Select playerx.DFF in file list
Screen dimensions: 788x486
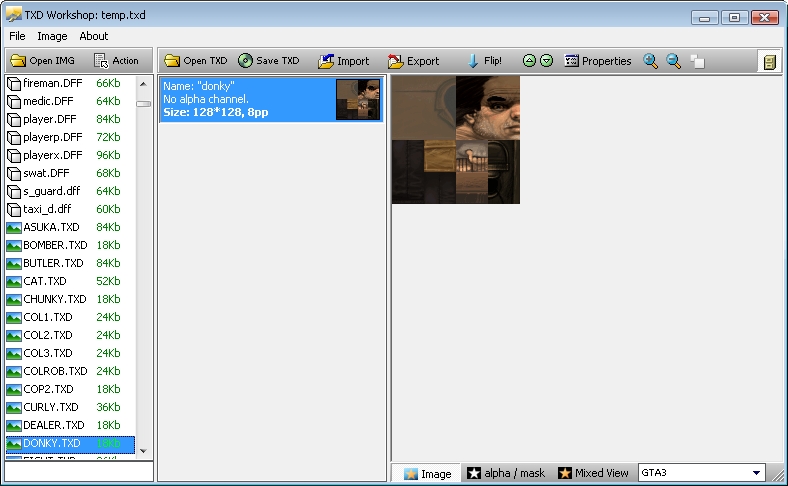click(70, 155)
